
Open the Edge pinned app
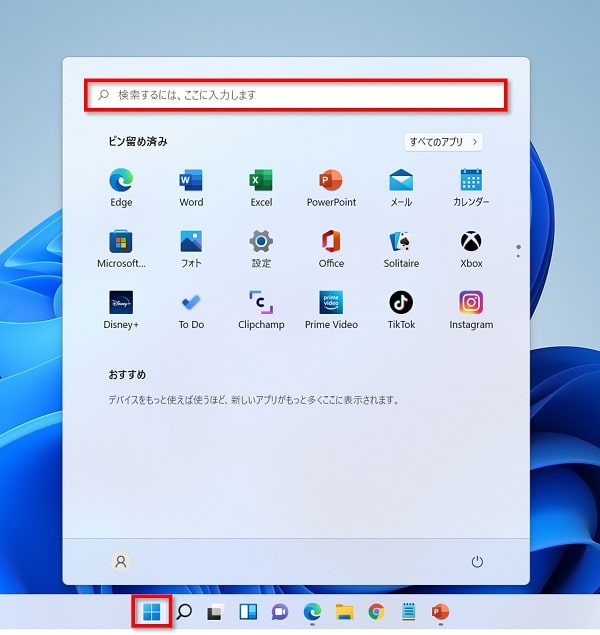click(x=121, y=187)
